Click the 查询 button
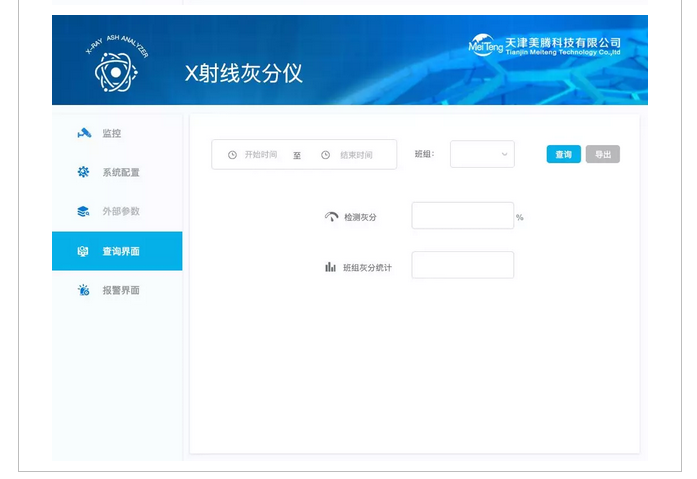This screenshot has width=697, height=479. tap(564, 154)
